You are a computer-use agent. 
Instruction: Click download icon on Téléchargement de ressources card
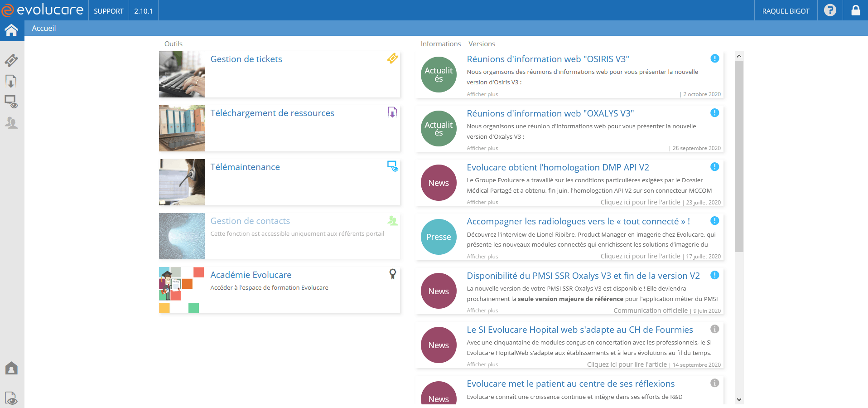tap(392, 112)
